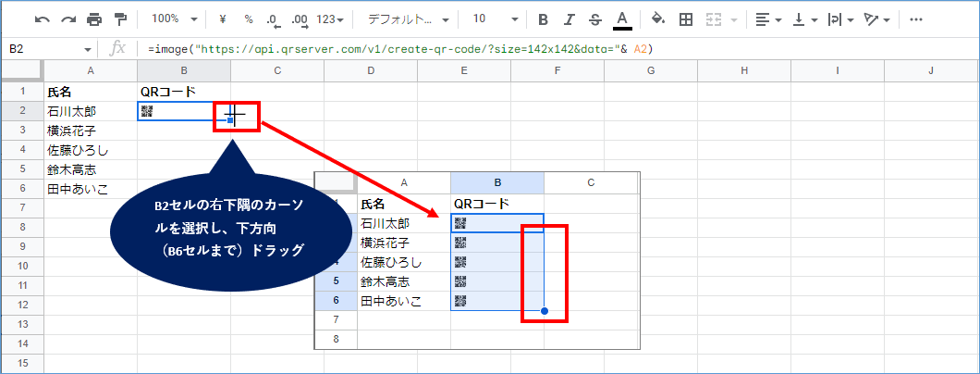Apply the yen currency format
This screenshot has height=374, width=980.
[x=222, y=19]
